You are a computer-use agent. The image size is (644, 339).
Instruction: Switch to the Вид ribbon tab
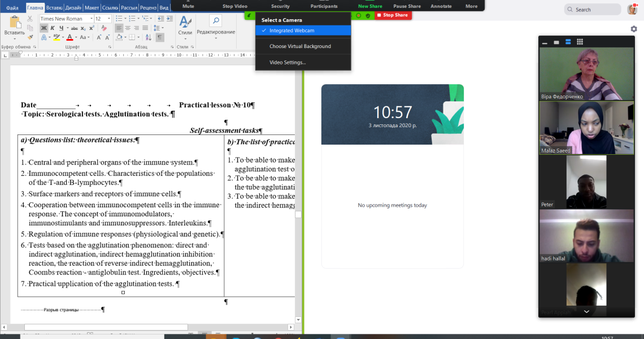[x=164, y=8]
